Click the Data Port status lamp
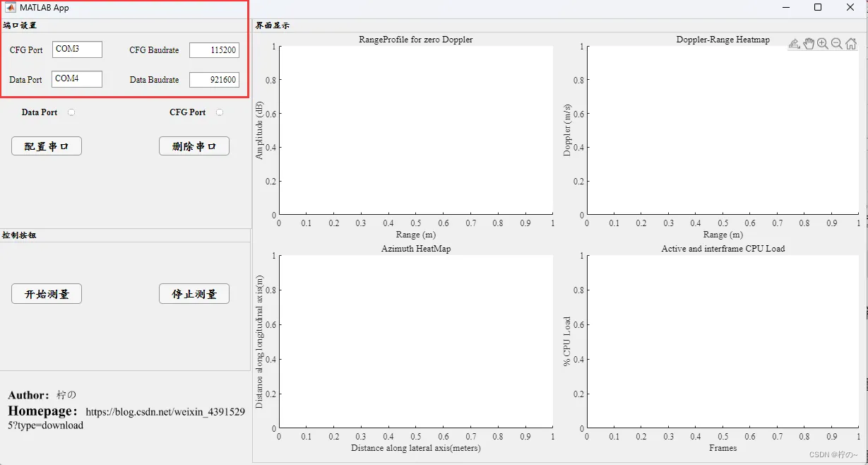This screenshot has width=868, height=465. (71, 112)
